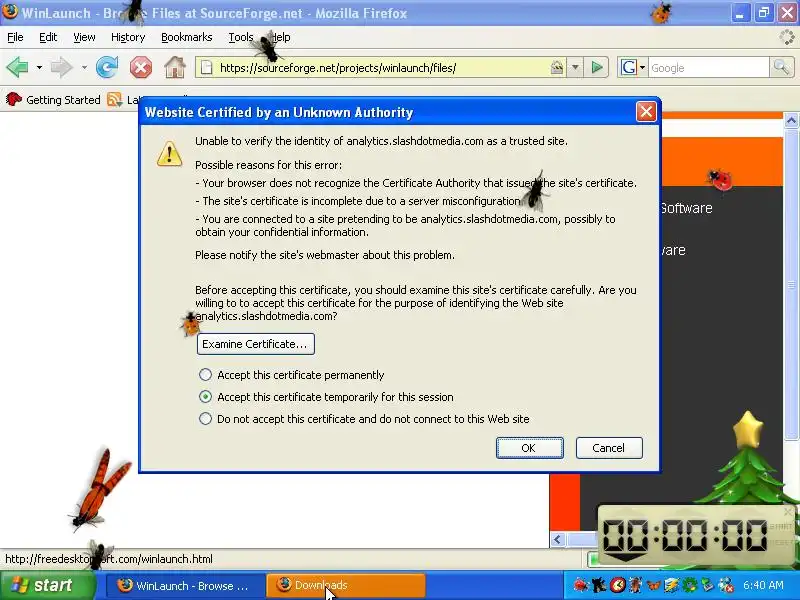
Task: Click the Windows start button
Action: (47, 585)
